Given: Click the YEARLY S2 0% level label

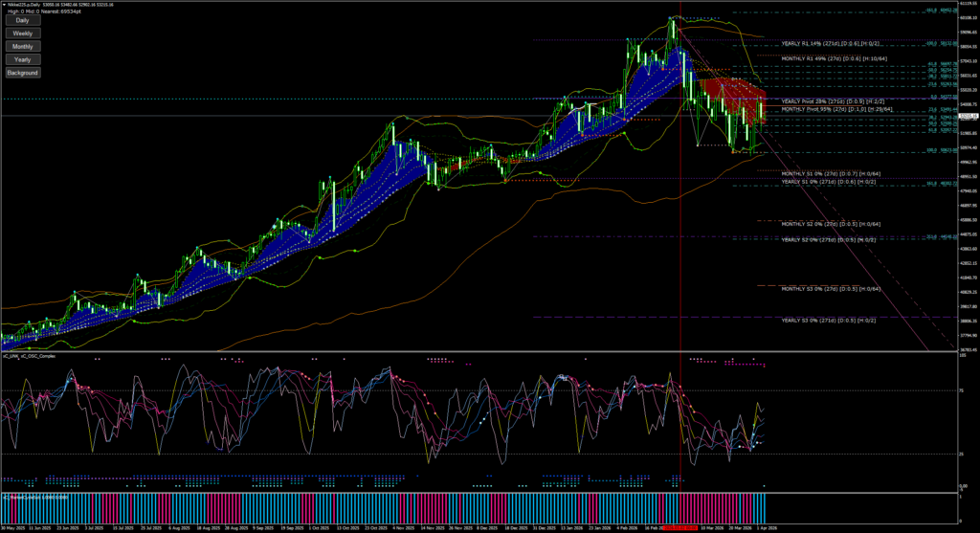Looking at the screenshot, I should pyautogui.click(x=830, y=239).
